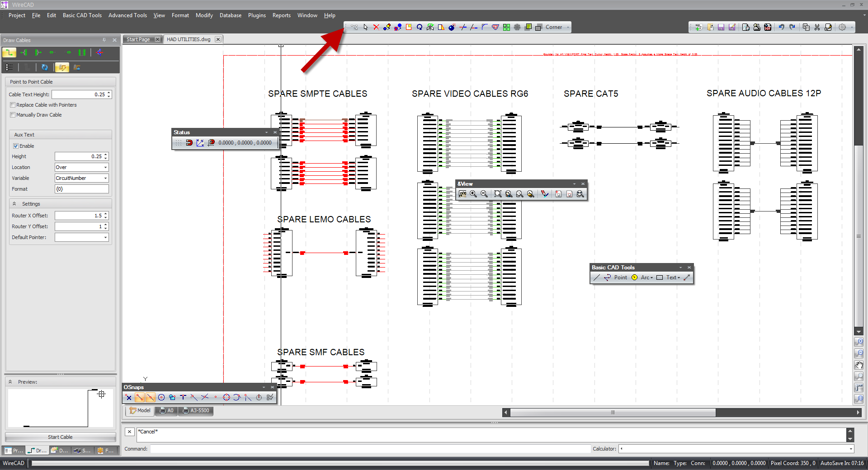The image size is (868, 470).
Task: Switch to the A3-5500 layout tab
Action: tap(196, 411)
